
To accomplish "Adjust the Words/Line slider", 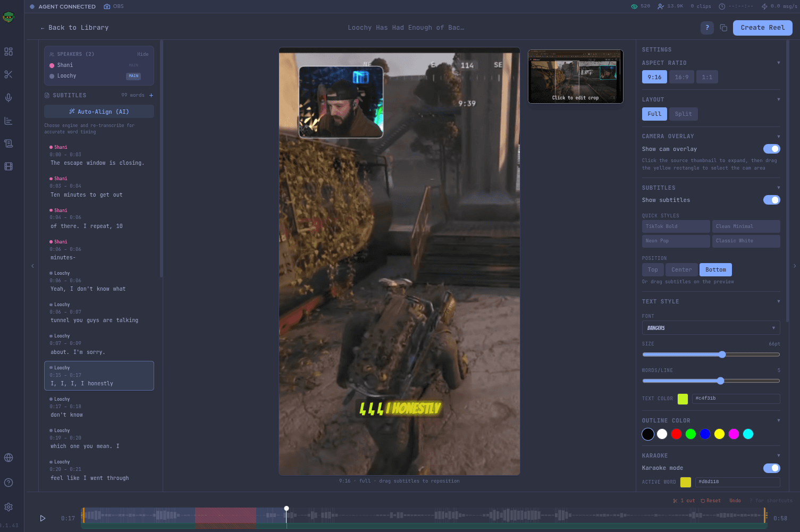I will coord(711,381).
